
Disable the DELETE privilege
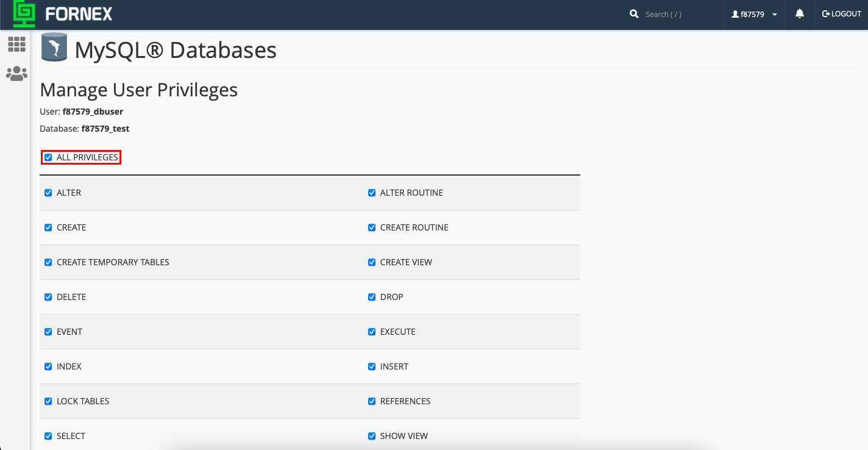click(x=48, y=297)
